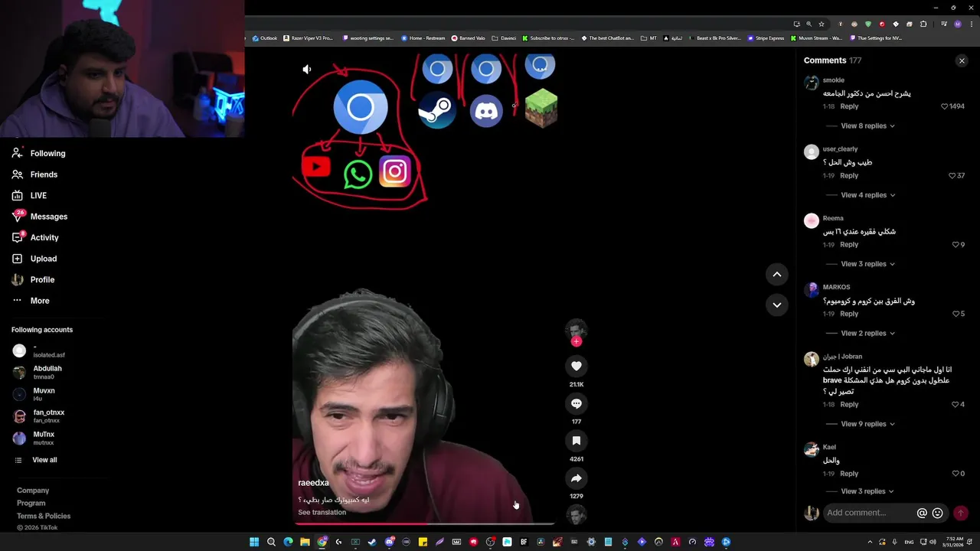The height and width of the screenshot is (551, 980).
Task: Expand 'View all' following accounts
Action: pyautogui.click(x=44, y=460)
